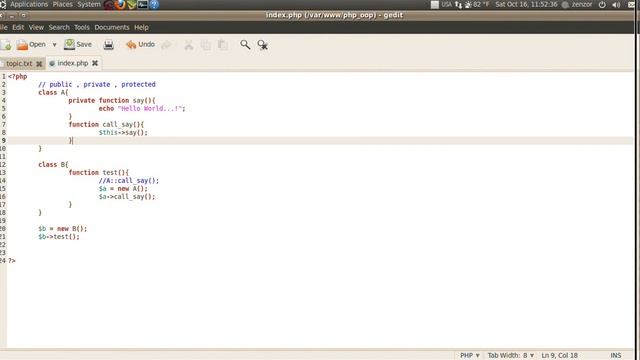Open Find with the magnifier icon

coord(245,45)
